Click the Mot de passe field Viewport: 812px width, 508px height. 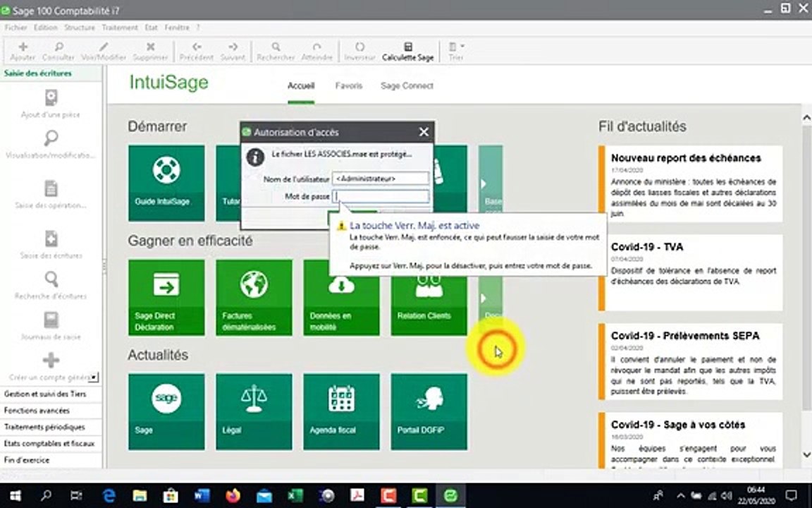381,196
